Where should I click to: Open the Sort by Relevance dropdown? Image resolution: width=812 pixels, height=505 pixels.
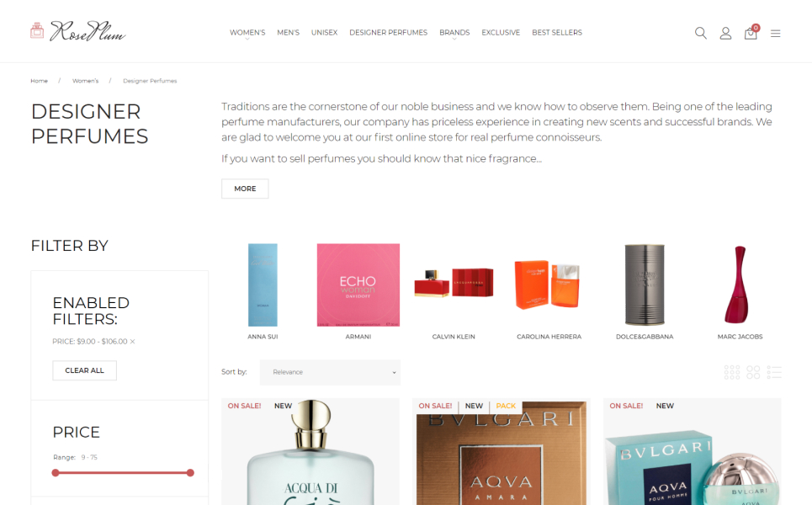(330, 372)
